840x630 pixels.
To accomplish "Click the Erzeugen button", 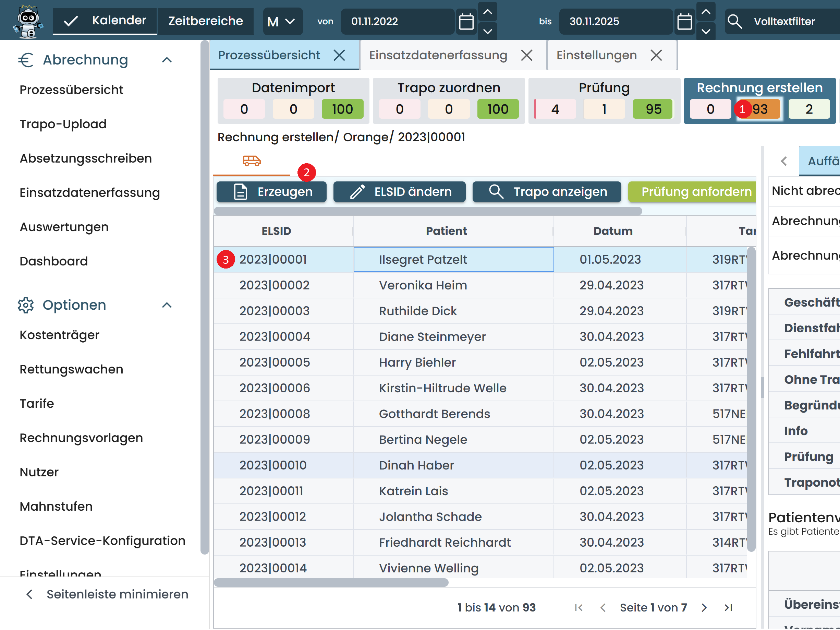I will point(271,192).
